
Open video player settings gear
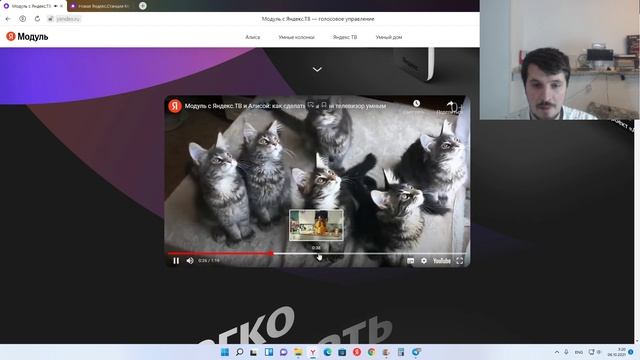[424, 261]
